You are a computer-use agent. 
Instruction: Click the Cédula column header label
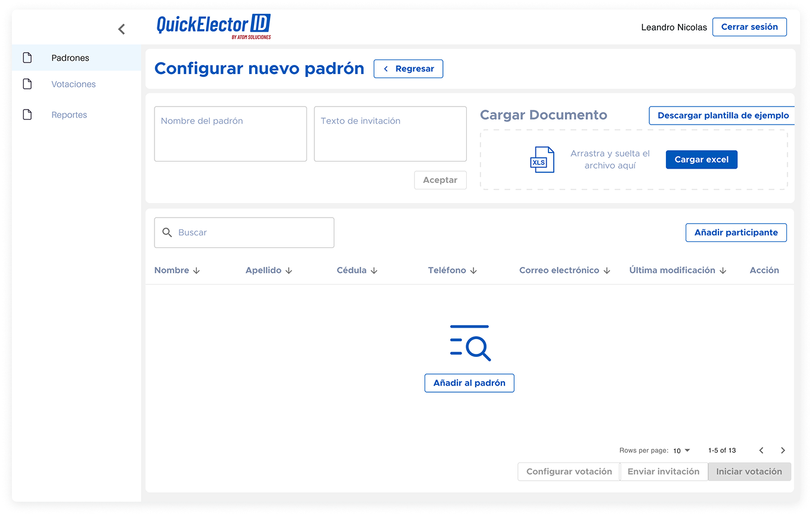pos(352,271)
